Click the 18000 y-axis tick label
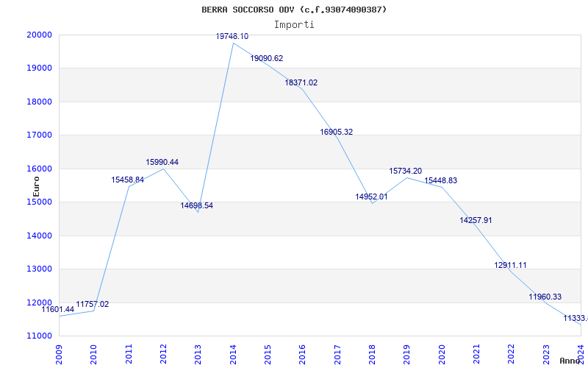Screen dimensions: 588x368 pyautogui.click(x=39, y=102)
